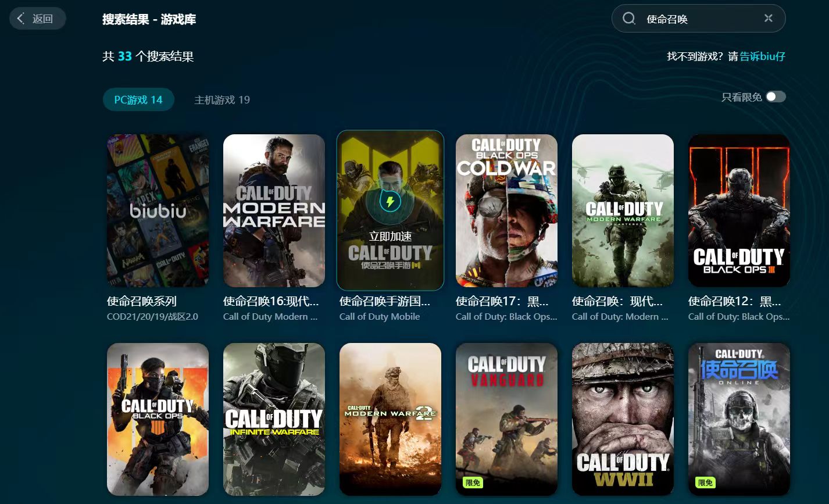Open the Black Ops 4 cover

pos(158,419)
